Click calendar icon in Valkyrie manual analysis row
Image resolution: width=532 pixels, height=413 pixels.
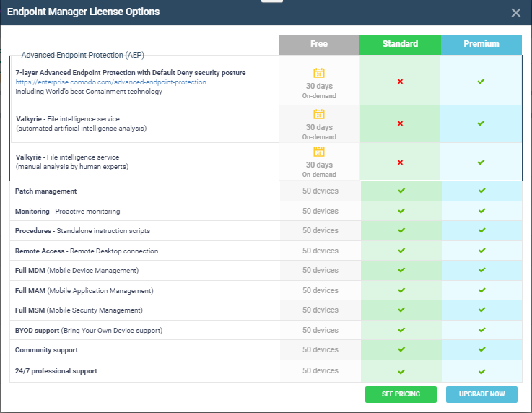tap(319, 152)
